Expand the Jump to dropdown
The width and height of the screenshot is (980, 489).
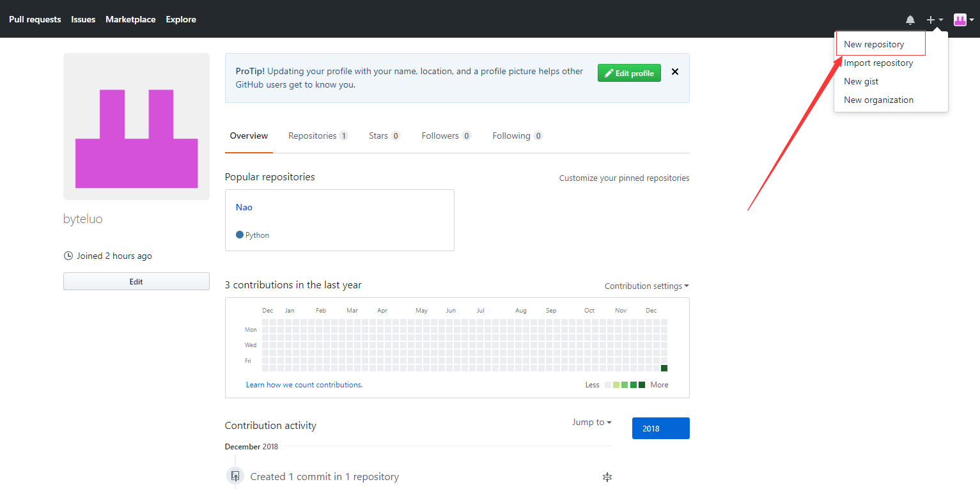tap(591, 422)
